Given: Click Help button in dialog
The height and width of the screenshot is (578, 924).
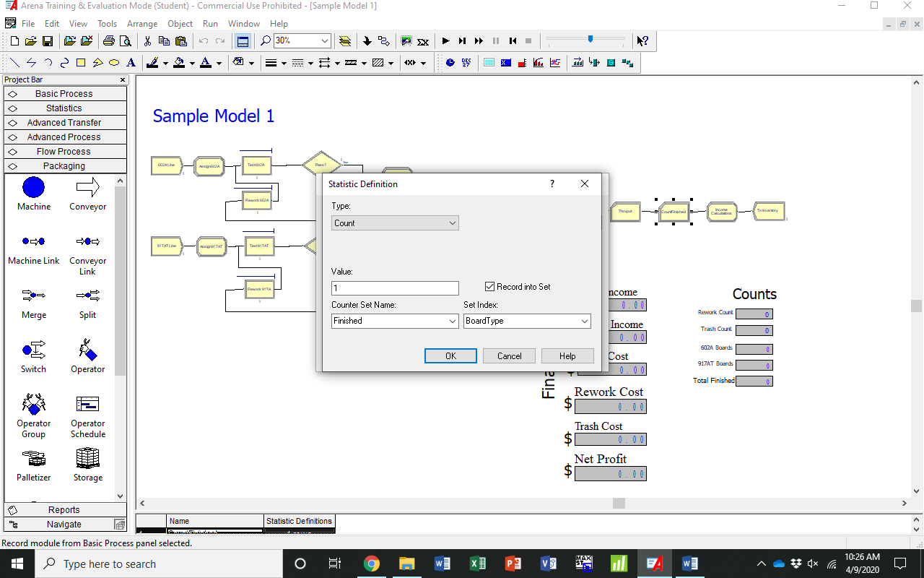Looking at the screenshot, I should click(567, 355).
